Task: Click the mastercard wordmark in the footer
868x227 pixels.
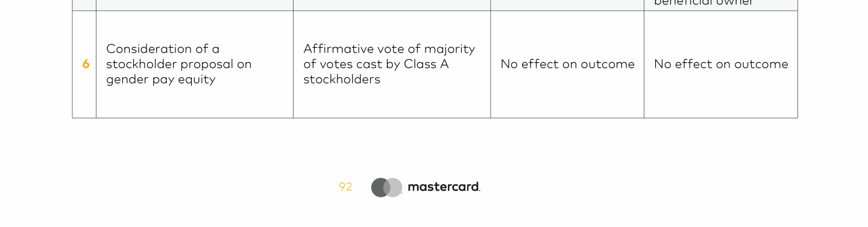Action: click(x=444, y=187)
